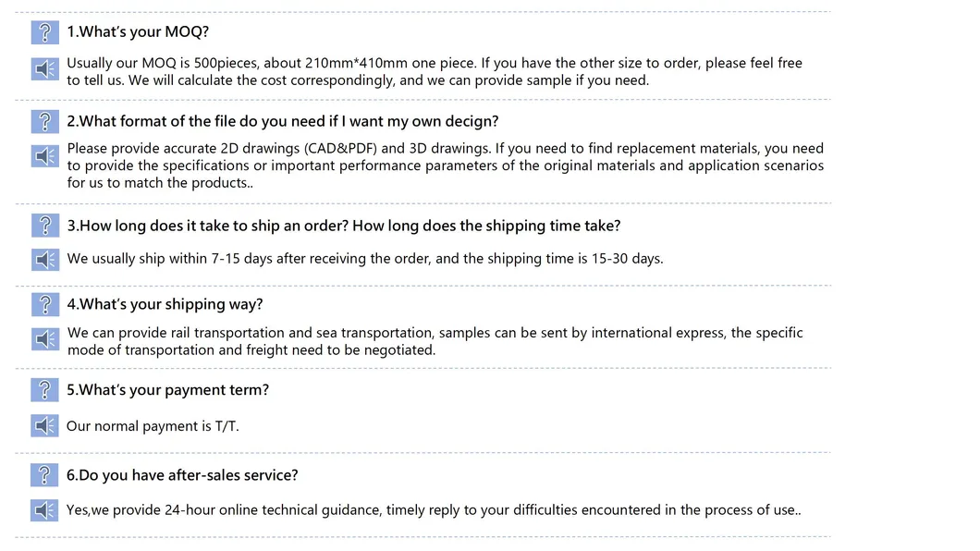Click speaker icon beside rail transportation answer
This screenshot has width=980, height=551.
44,339
